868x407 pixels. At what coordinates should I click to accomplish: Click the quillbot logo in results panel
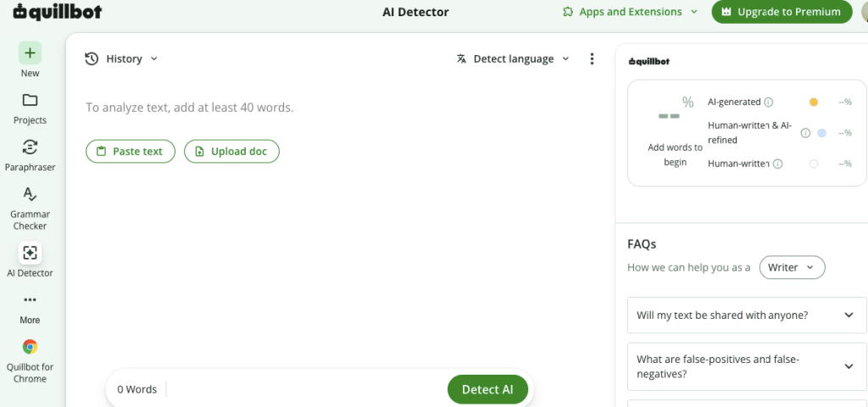click(x=649, y=61)
